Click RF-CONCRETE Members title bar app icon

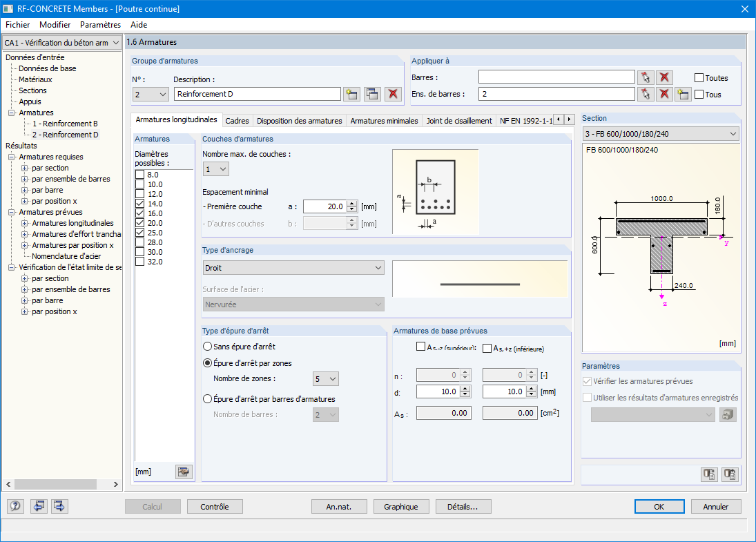tap(8, 9)
